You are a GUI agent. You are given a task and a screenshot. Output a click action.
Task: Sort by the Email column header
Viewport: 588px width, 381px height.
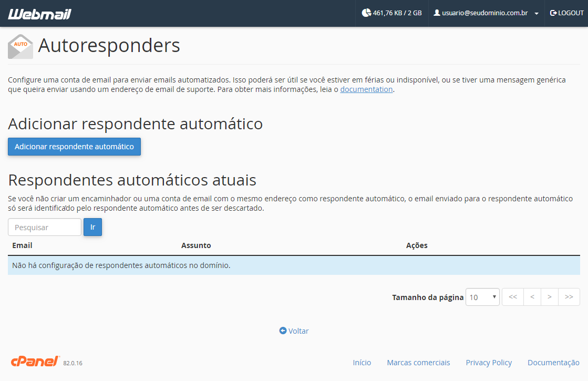point(22,245)
